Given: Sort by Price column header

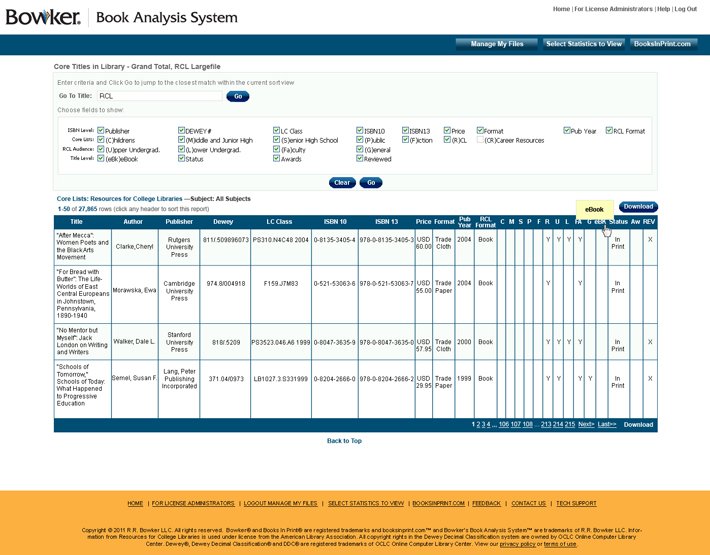Looking at the screenshot, I should click(x=423, y=222).
